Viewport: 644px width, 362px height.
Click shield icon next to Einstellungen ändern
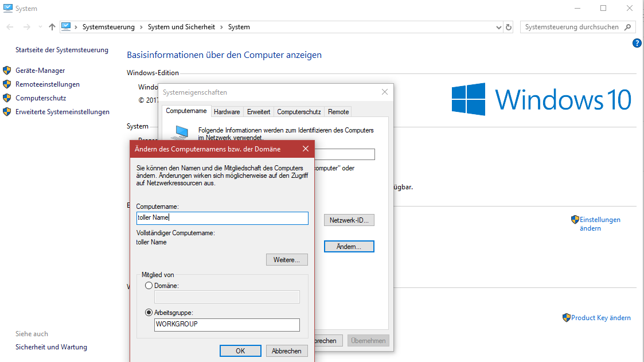pyautogui.click(x=575, y=220)
